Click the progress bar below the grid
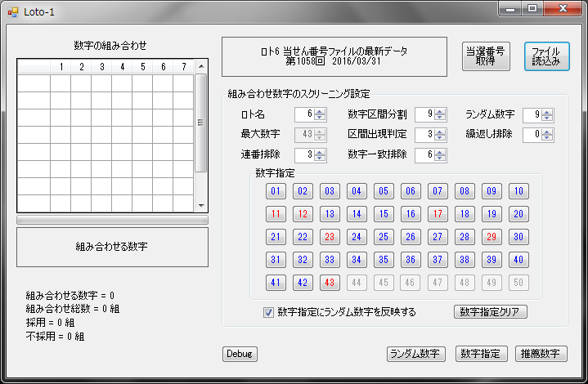 coord(113,220)
